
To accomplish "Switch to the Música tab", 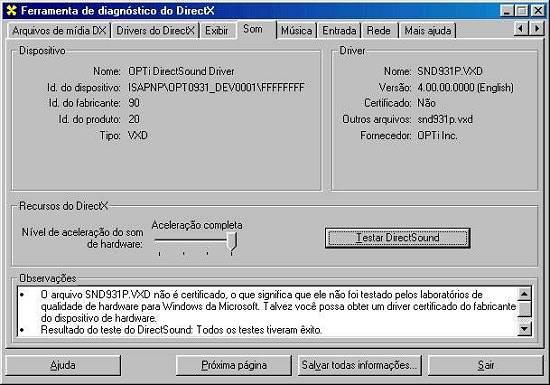I will (296, 31).
